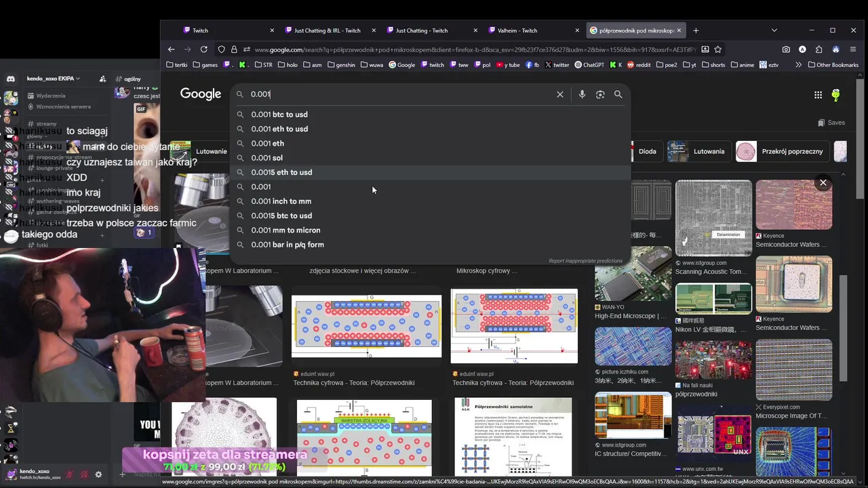
Task: Open Wzmocnienia serwera in Discord
Action: coord(59,106)
